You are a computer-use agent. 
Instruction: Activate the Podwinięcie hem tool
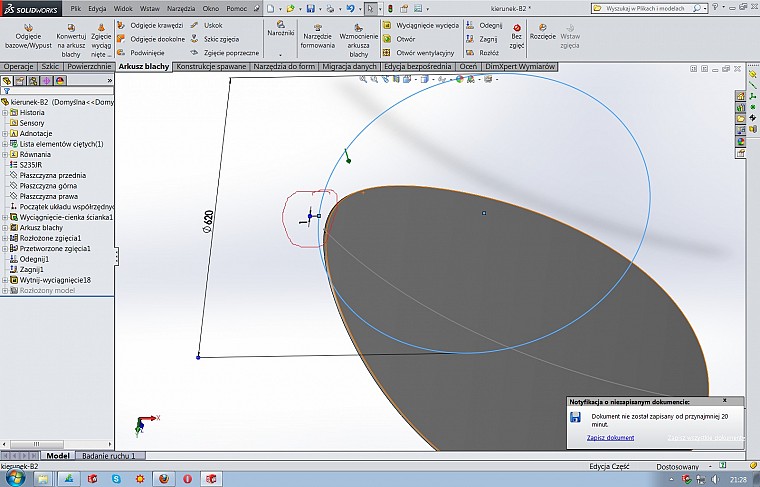[141, 52]
